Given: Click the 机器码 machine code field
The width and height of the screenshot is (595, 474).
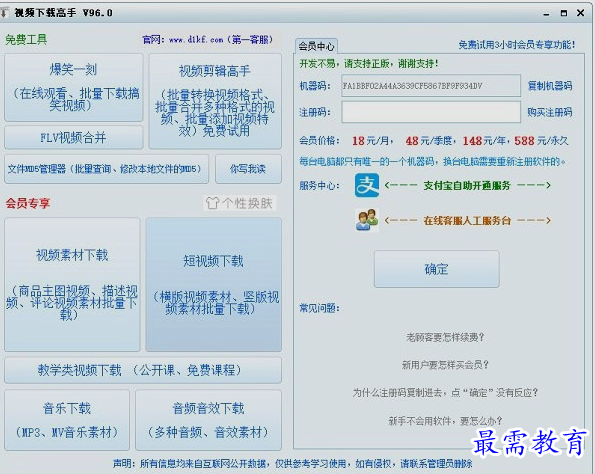Looking at the screenshot, I should point(431,86).
